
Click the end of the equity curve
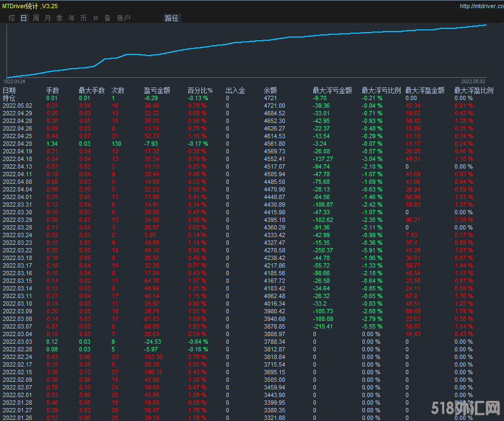(x=485, y=24)
